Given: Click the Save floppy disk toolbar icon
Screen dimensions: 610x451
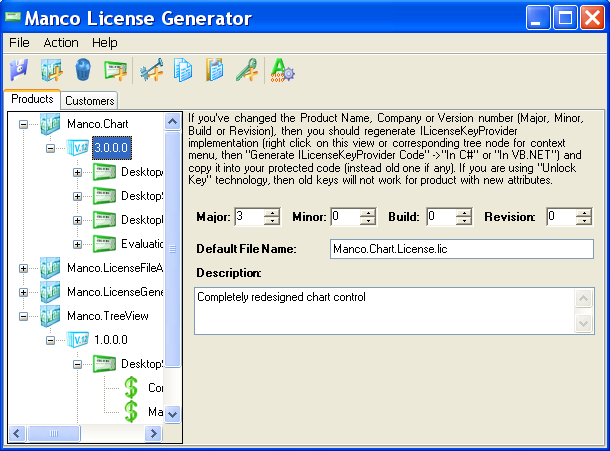Looking at the screenshot, I should tap(19, 70).
